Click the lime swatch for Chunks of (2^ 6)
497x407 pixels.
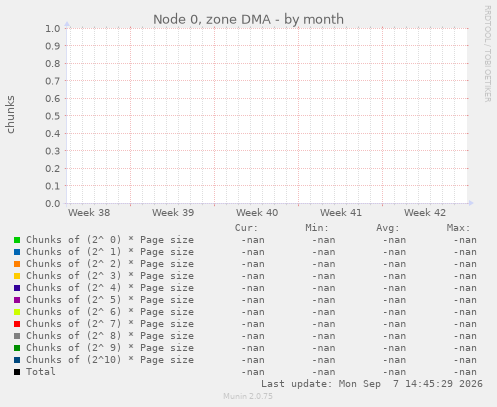coord(17,312)
